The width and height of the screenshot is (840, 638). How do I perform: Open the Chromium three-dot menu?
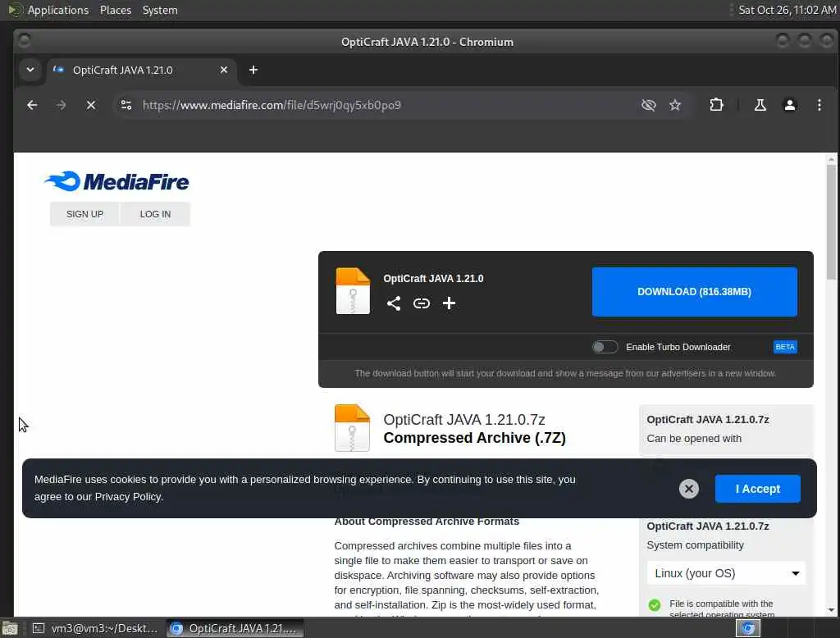coord(819,105)
